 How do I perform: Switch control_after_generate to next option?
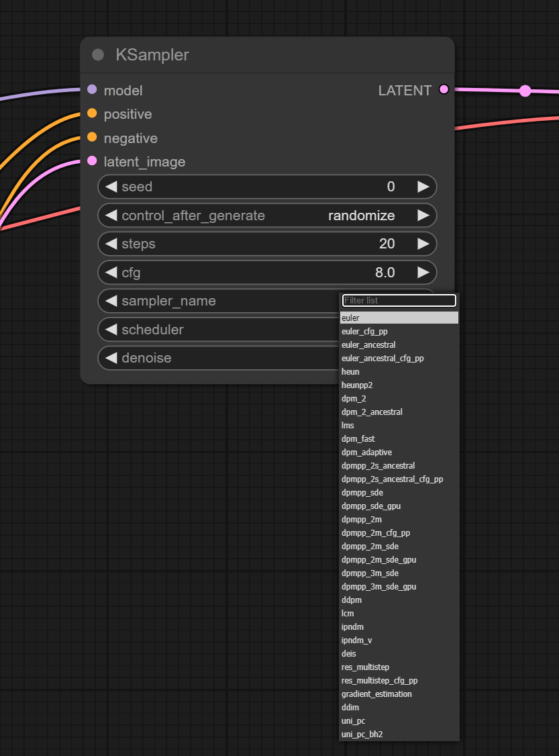[423, 216]
